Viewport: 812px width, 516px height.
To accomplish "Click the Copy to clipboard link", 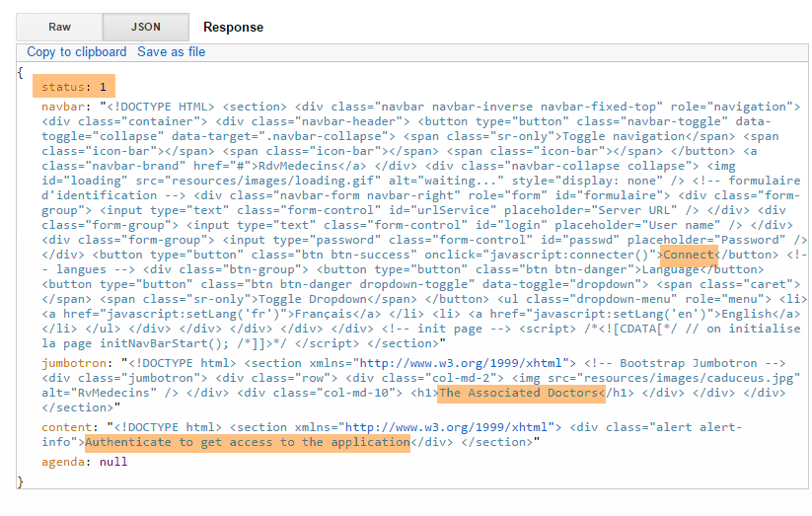I will pyautogui.click(x=77, y=52).
